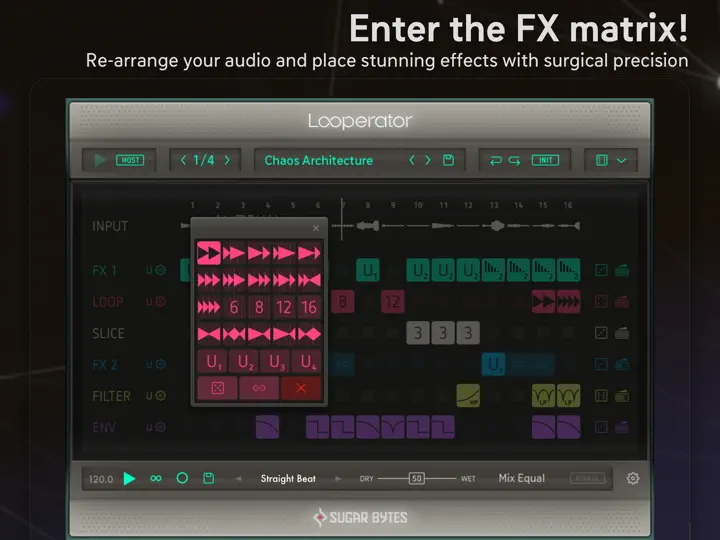720x540 pixels.
Task: Select user slot U4 in the popup
Action: (308, 362)
